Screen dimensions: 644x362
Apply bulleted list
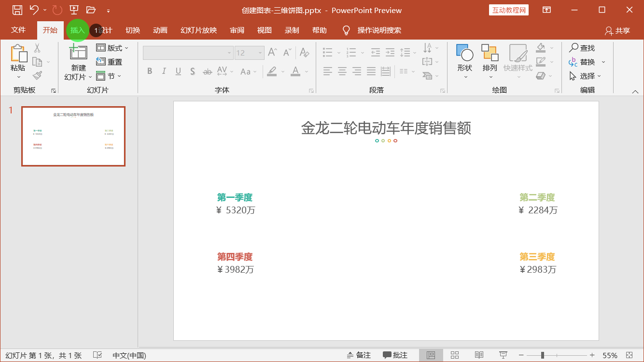328,52
